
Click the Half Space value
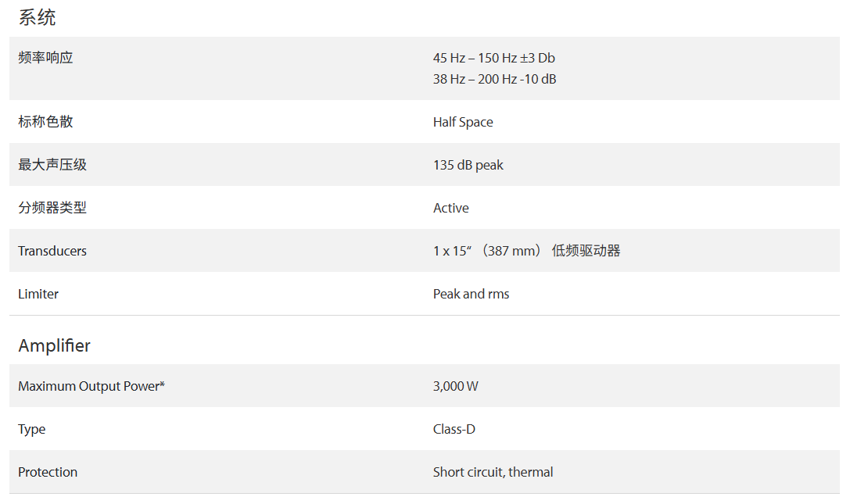(463, 122)
